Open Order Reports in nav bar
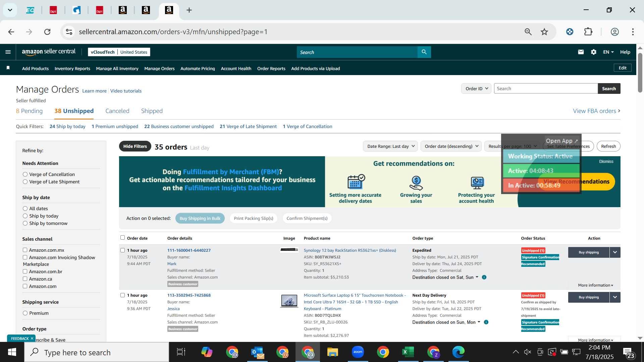 click(271, 68)
